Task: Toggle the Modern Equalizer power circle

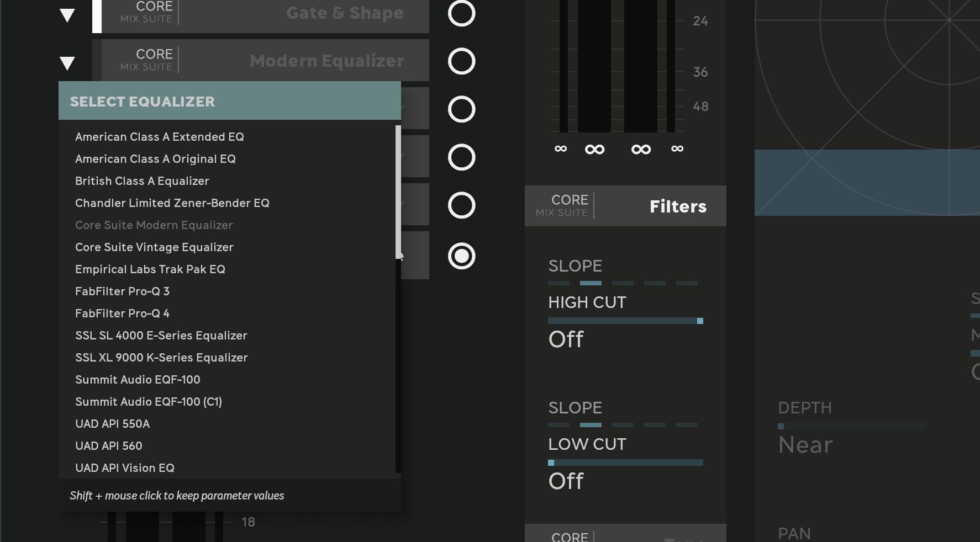Action: point(461,61)
